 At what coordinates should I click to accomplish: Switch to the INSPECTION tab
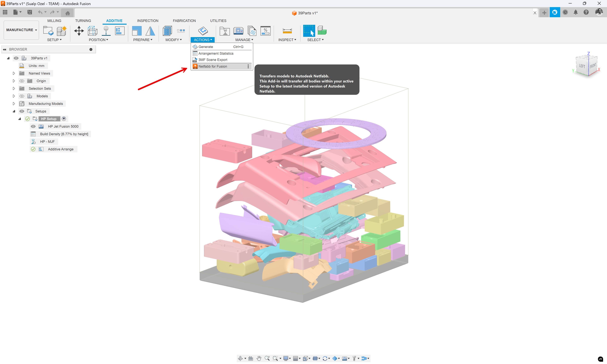[x=147, y=21]
